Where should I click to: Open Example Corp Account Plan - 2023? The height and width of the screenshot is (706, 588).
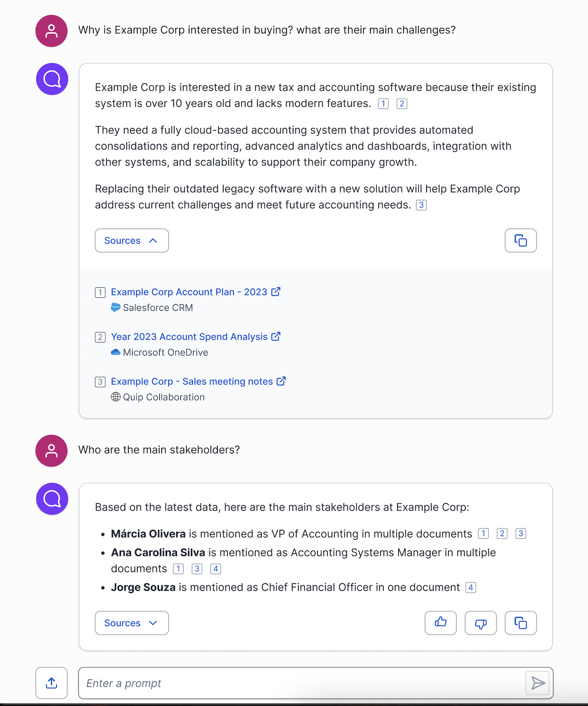coord(189,292)
